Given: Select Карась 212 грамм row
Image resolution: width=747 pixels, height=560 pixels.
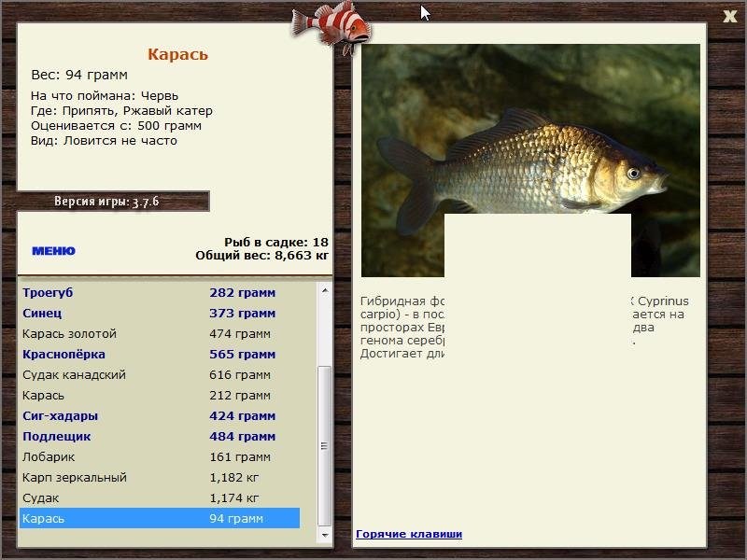Looking at the screenshot, I should (160, 395).
